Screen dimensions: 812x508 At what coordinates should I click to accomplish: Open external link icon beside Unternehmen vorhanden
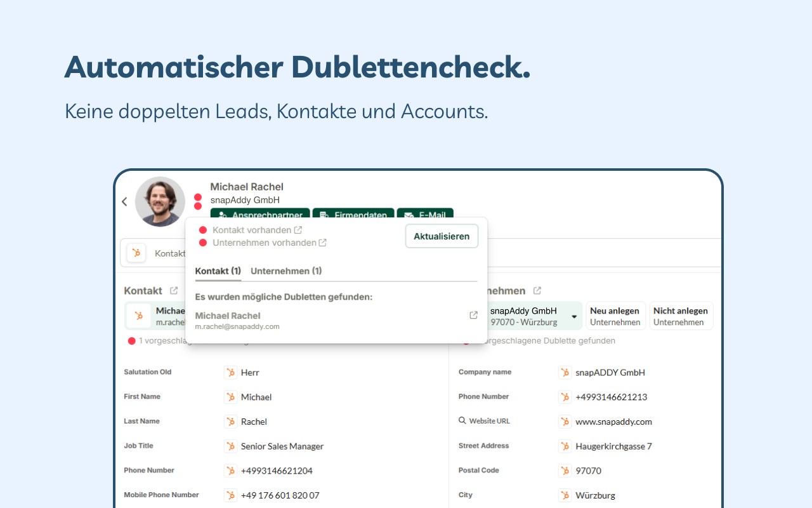322,243
